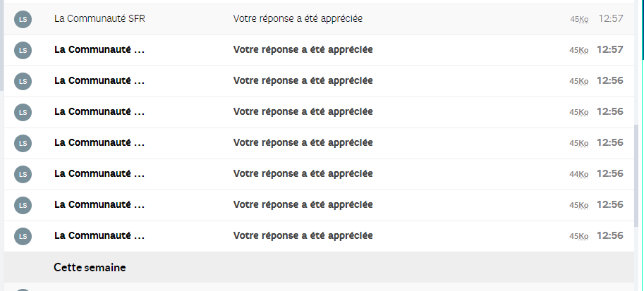Image resolution: width=644 pixels, height=291 pixels.
Task: Click the sender name on the fourth email row
Action: [x=99, y=111]
